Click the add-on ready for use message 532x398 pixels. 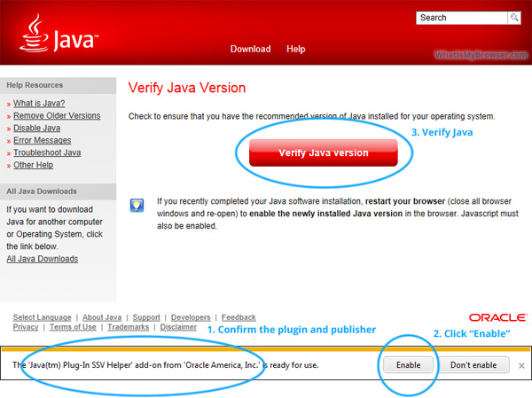pyautogui.click(x=166, y=365)
